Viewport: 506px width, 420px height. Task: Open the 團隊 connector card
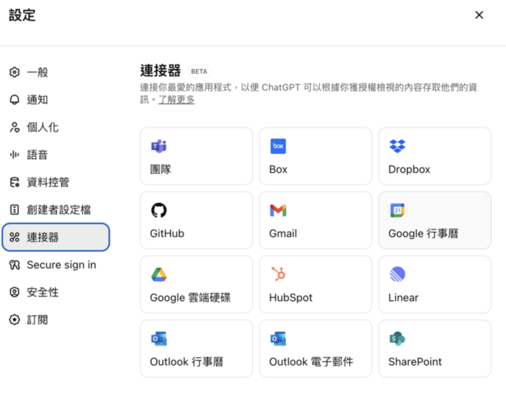tap(196, 156)
